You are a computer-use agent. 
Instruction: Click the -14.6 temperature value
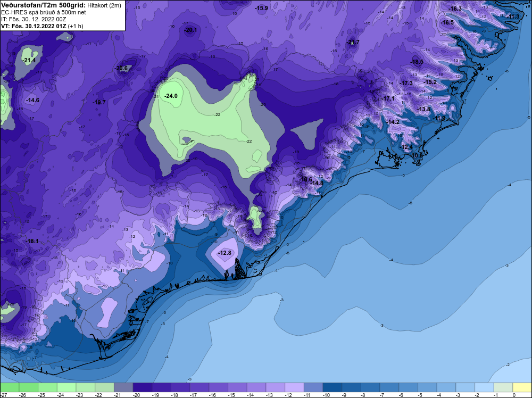point(32,100)
